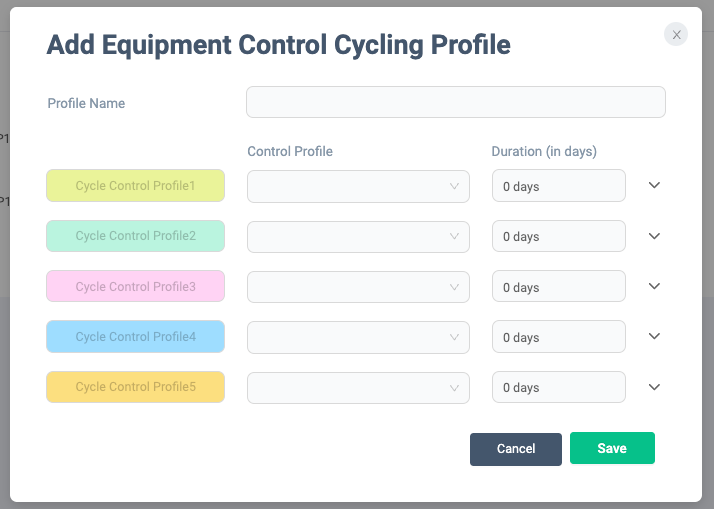The width and height of the screenshot is (714, 509).
Task: Open Control Profile dropdown for Cycle Control Profile4
Action: tap(358, 337)
